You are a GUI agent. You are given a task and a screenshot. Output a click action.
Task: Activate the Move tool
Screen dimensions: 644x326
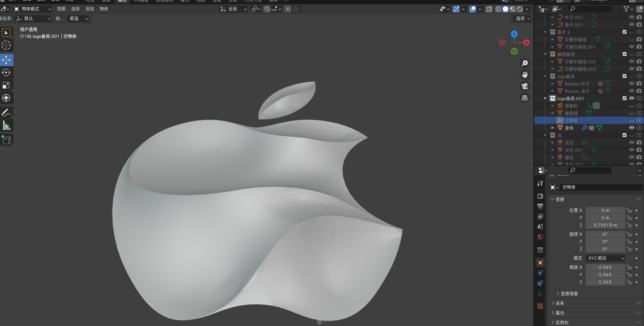pyautogui.click(x=6, y=60)
